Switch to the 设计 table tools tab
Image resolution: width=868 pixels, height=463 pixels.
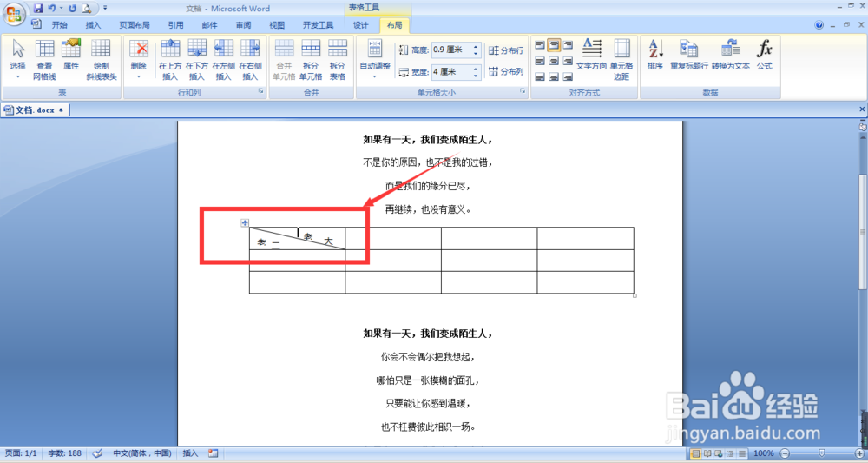[x=361, y=25]
